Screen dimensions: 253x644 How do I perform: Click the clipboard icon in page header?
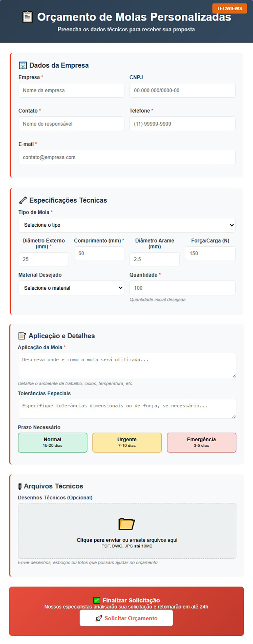point(27,17)
